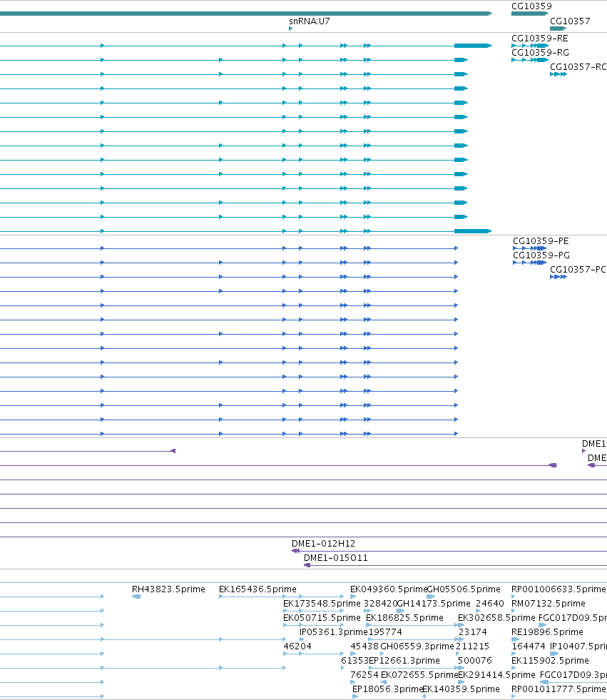Click the 24640 feature label
607x700 pixels.
coord(489,604)
